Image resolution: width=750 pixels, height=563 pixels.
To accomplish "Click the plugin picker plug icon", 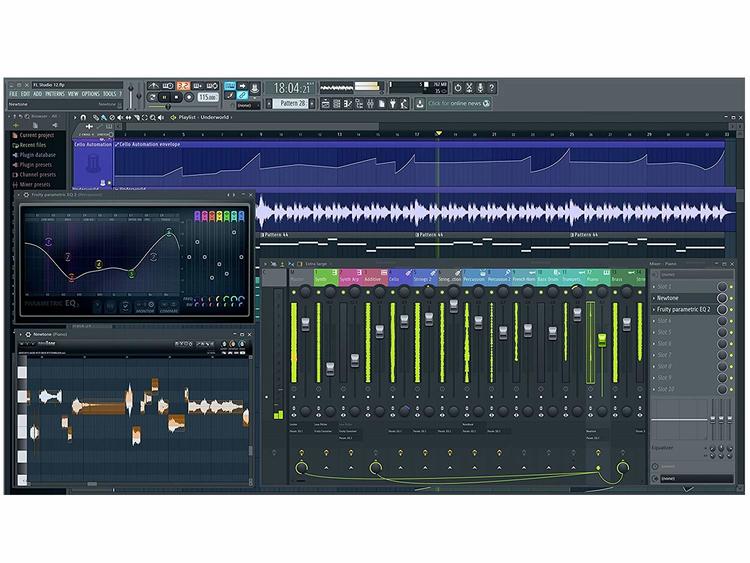I will [x=393, y=103].
